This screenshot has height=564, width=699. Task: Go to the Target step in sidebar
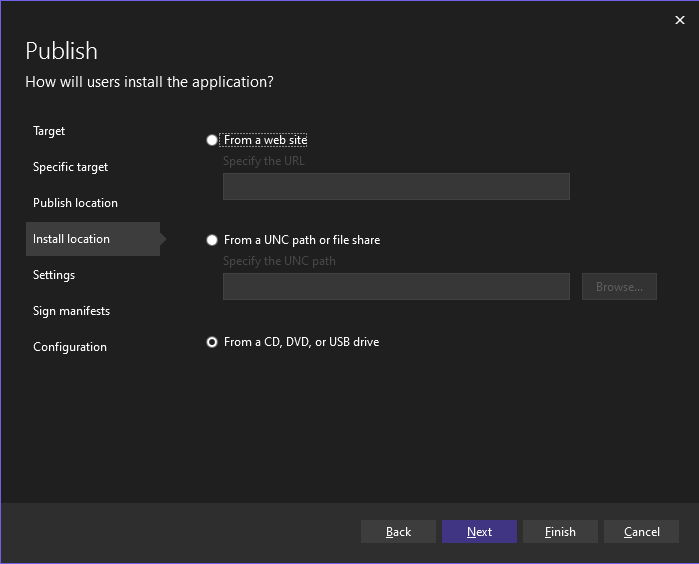[49, 131]
